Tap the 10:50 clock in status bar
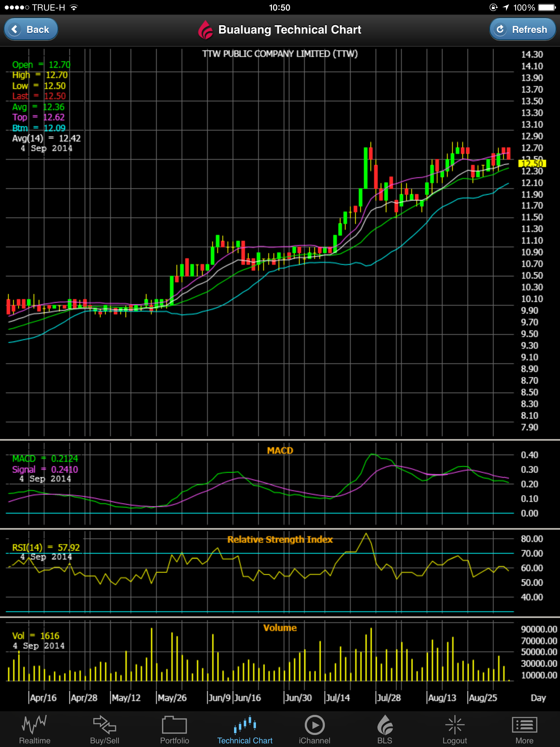 coord(280,8)
